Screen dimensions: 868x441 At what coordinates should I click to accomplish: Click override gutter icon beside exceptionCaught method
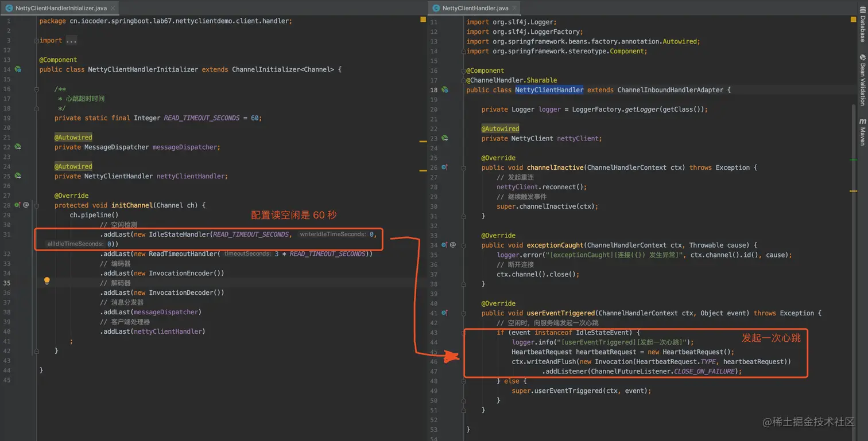pos(444,245)
